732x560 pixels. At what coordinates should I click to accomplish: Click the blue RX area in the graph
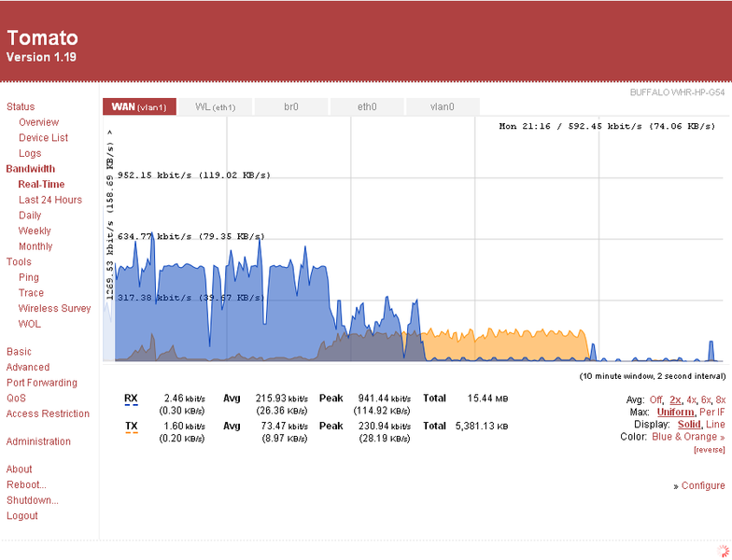(x=187, y=317)
